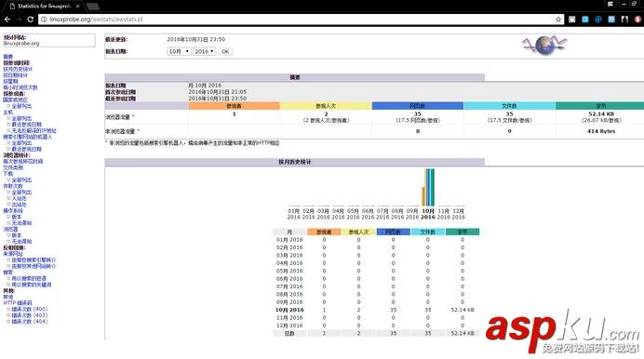Viewport: 644px width, 359px height.
Task: Click the OK button next to the year selector
Action: coord(225,51)
